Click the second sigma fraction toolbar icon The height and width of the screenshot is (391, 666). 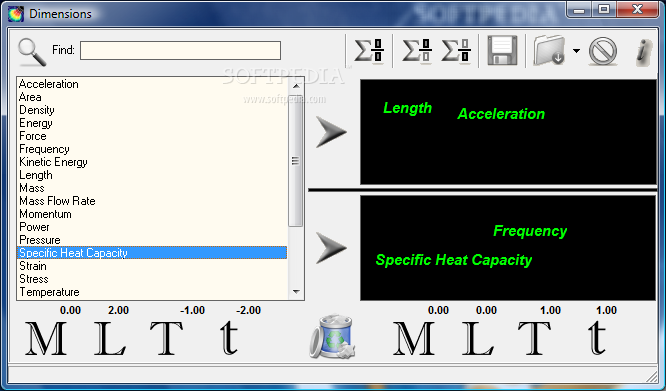pos(417,51)
